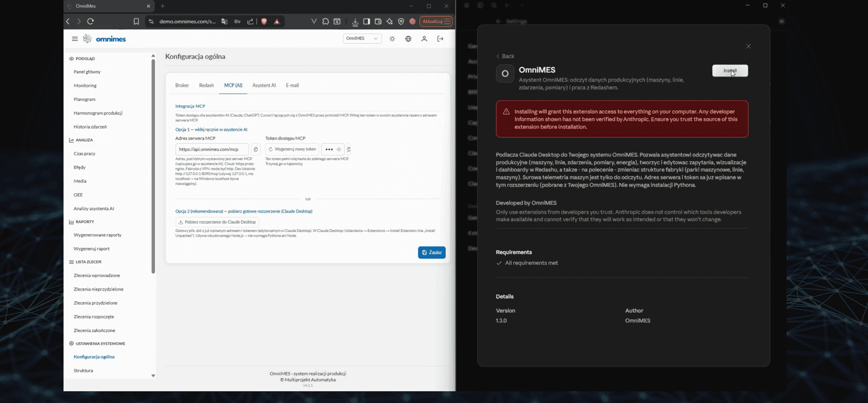Viewport: 868px width, 403px height.
Task: Open the language globe icon
Action: 408,39
